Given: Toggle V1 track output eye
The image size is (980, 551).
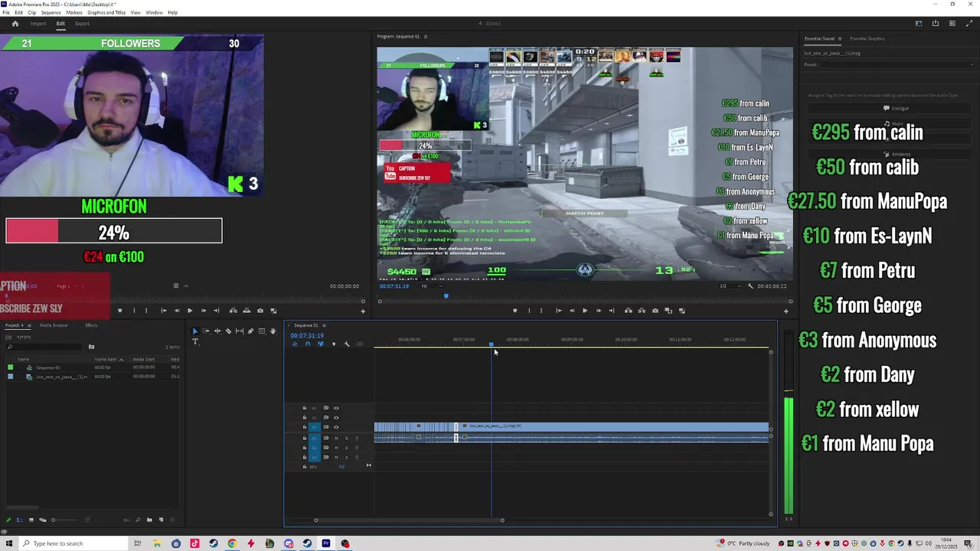Looking at the screenshot, I should pyautogui.click(x=335, y=427).
